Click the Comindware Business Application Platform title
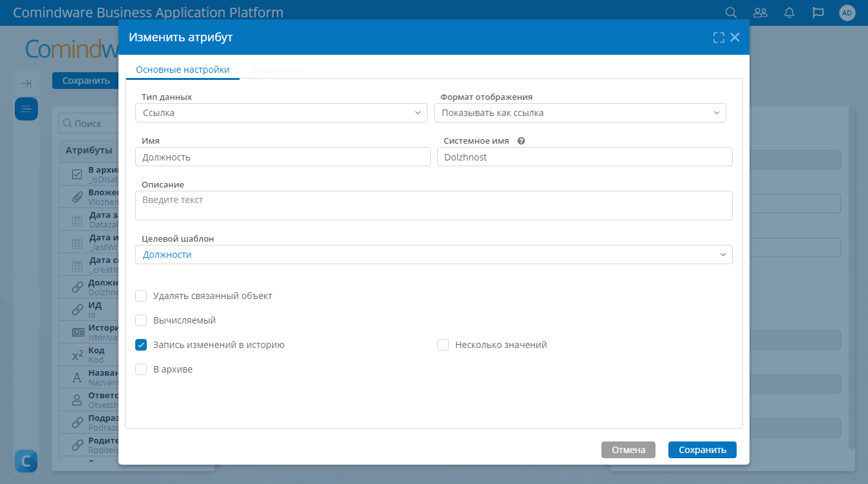This screenshot has height=484, width=868. point(148,12)
